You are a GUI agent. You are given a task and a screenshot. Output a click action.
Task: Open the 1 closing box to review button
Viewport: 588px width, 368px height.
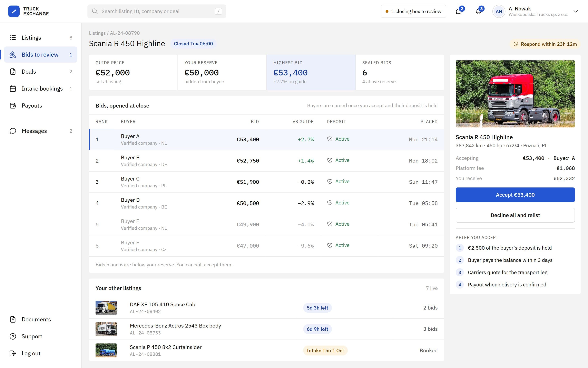pos(413,11)
